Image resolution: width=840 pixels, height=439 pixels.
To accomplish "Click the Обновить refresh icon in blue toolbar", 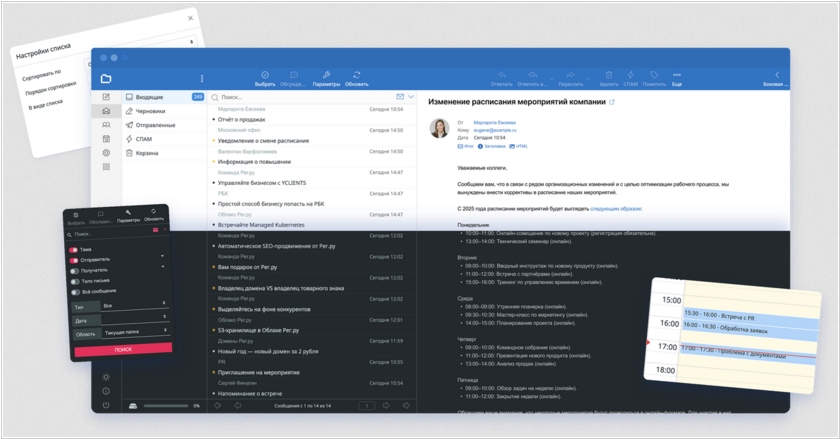I will (x=357, y=75).
